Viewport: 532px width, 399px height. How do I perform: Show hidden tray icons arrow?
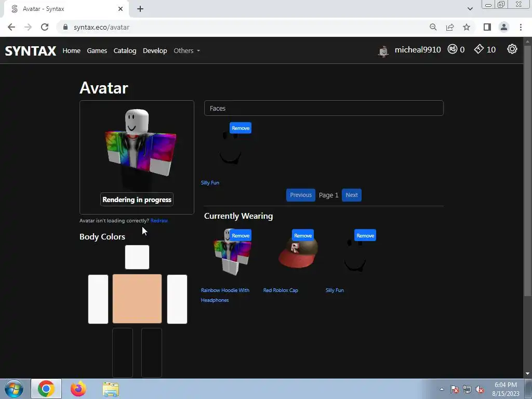click(442, 390)
